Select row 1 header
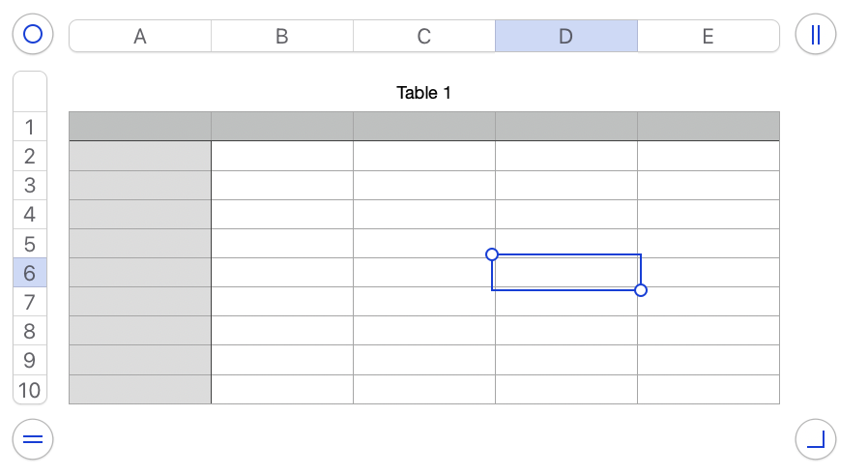 (x=30, y=127)
